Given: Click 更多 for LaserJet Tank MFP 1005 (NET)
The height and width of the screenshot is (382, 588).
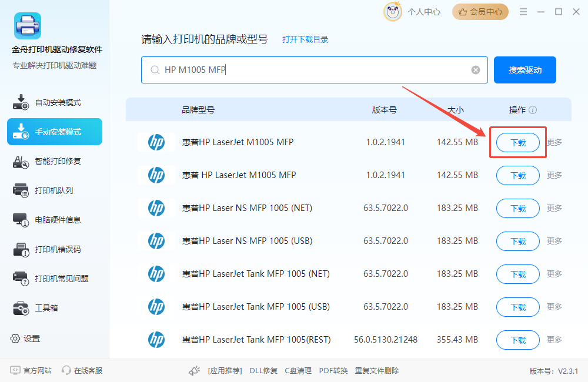Looking at the screenshot, I should (554, 274).
